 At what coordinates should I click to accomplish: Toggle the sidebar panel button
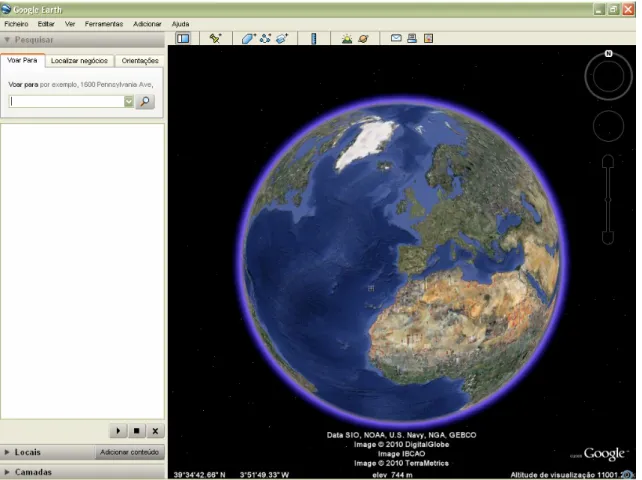(183, 38)
